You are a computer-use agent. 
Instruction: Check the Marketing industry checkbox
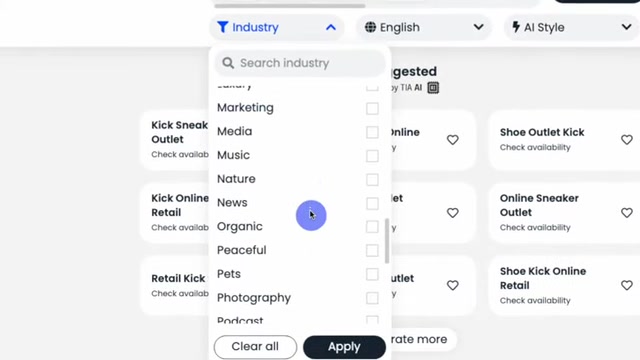point(372,109)
